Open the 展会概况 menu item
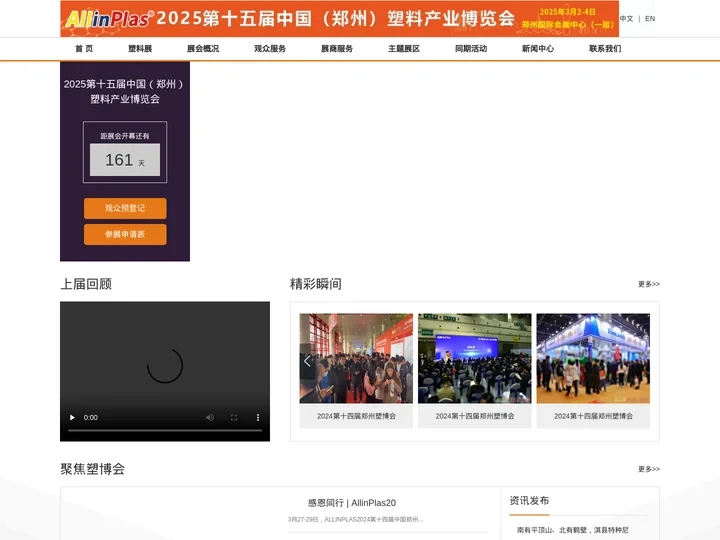Screen dimensions: 720x540 click(x=203, y=49)
